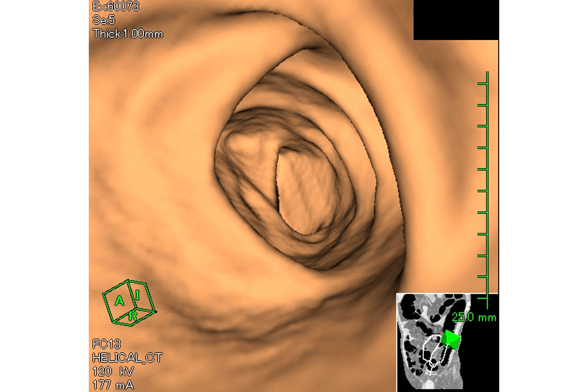Screen dimensions: 588x392
Task: Click the green vertical scale ruler
Action: 483,189
